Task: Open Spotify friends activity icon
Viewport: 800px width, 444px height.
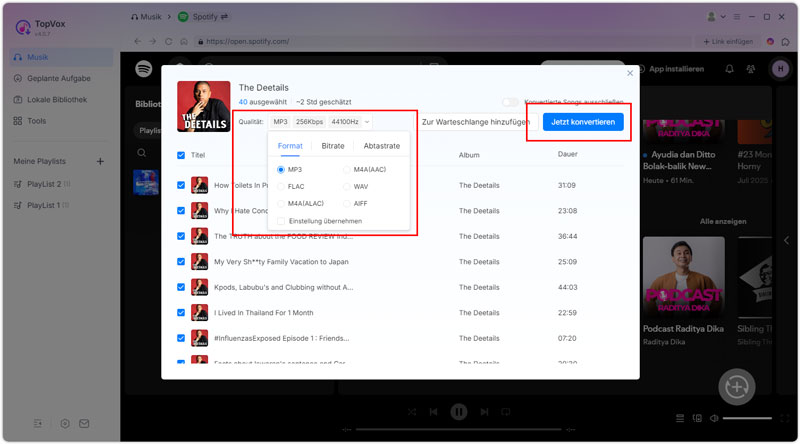Action: 751,69
